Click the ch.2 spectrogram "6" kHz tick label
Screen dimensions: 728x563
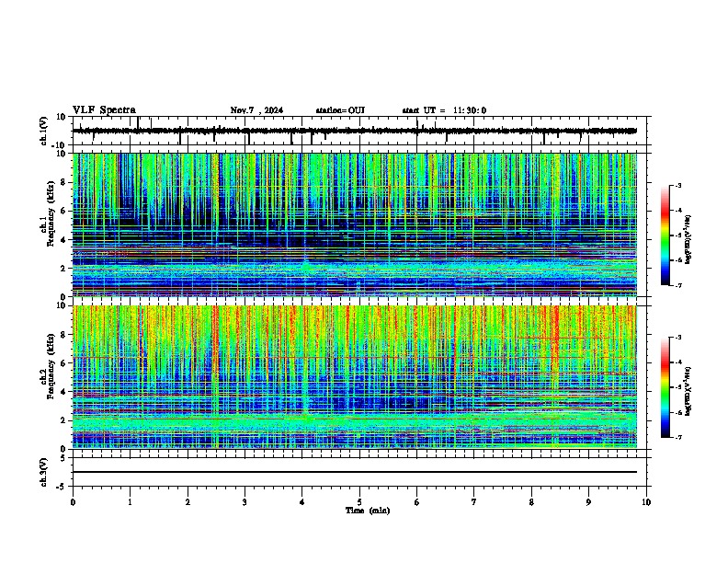tap(64, 363)
